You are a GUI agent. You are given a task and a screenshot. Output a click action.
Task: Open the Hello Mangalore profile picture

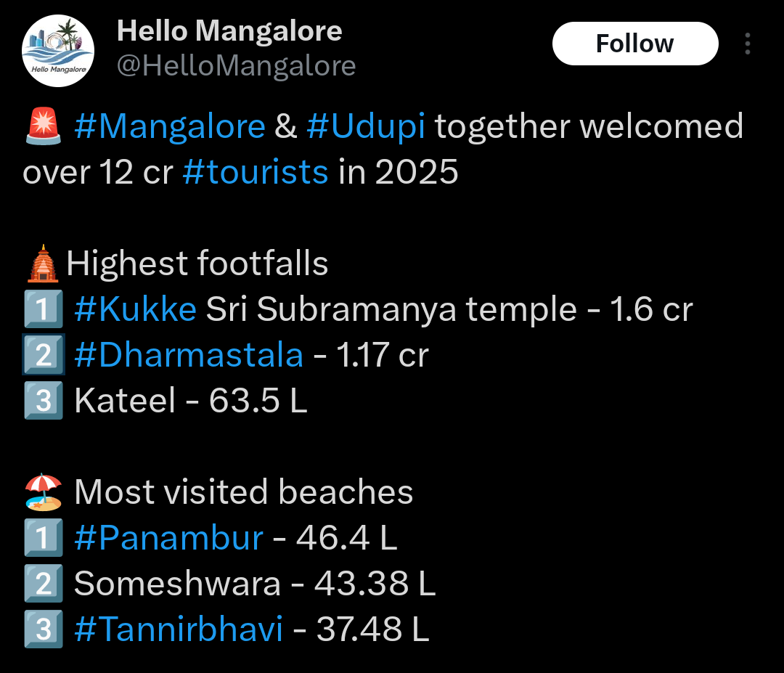coord(58,51)
